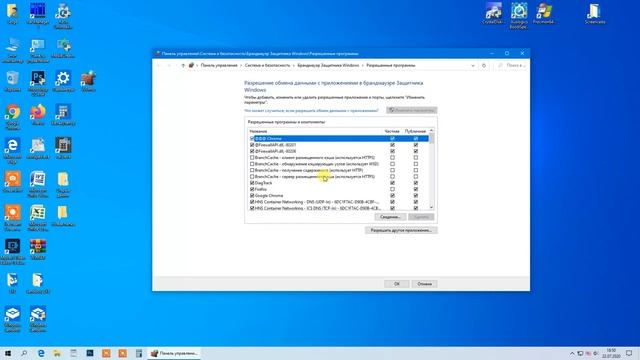Enable Firefox Private network checkbox

392,189
